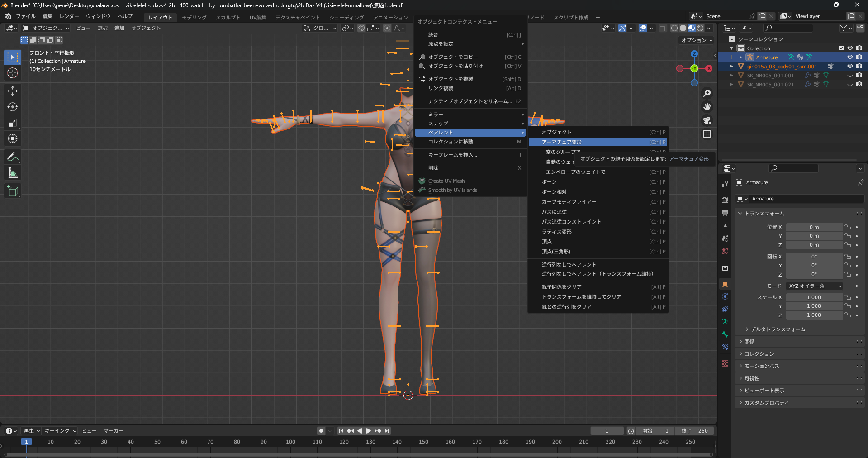Select the Add Cube tool
The image size is (868, 458).
coord(13,191)
